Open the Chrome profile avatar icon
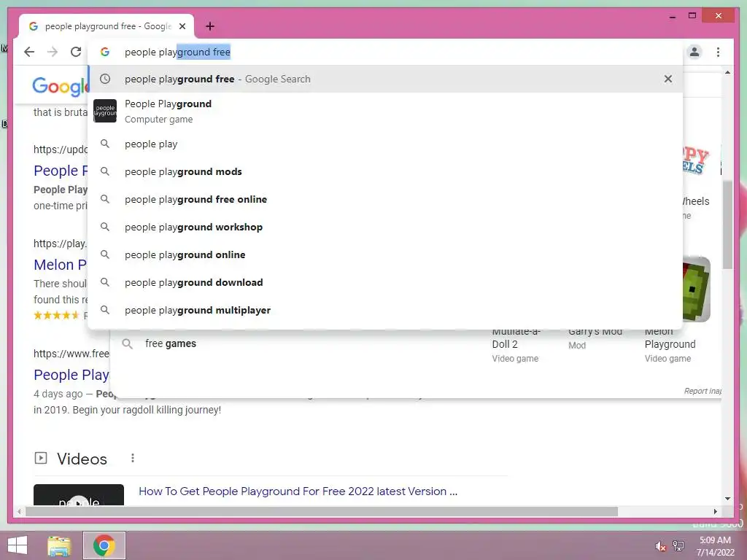Viewport: 747px width, 560px height. coord(694,52)
